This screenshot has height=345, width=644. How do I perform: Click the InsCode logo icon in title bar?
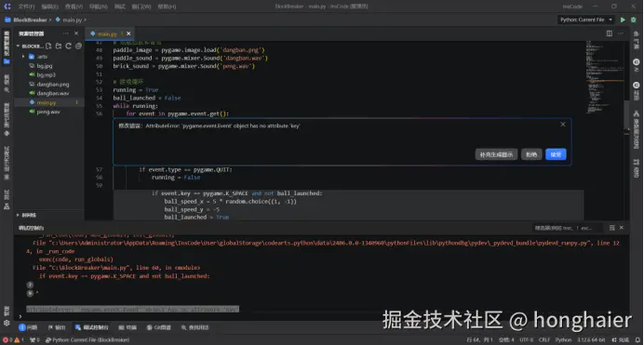click(7, 7)
